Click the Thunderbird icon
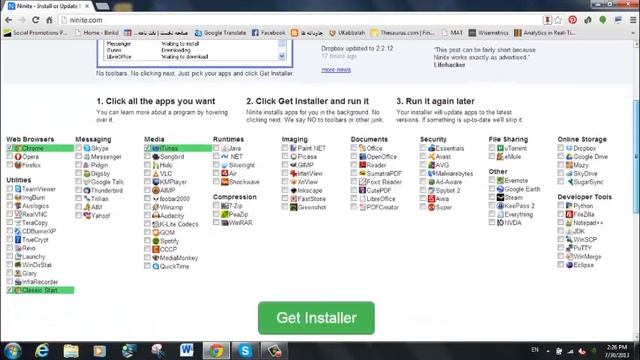Viewport: 640px width, 360px height. click(x=87, y=191)
